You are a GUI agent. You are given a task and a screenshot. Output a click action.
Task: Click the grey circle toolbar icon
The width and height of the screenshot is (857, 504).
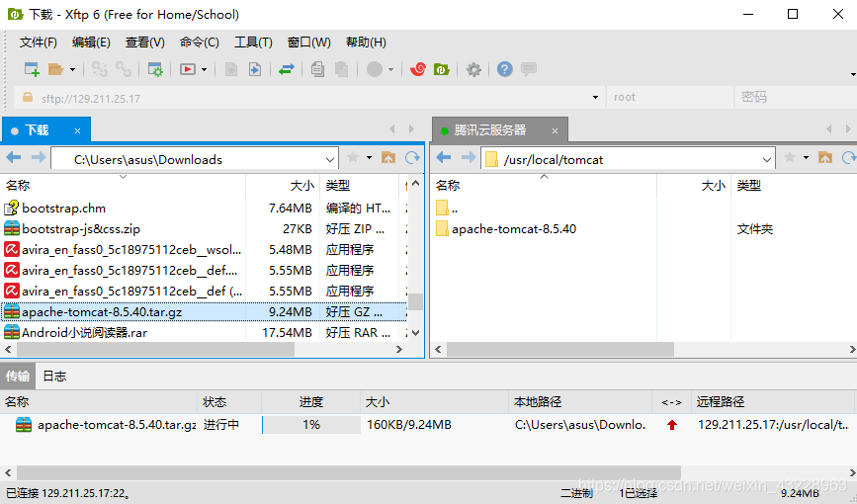coord(375,69)
